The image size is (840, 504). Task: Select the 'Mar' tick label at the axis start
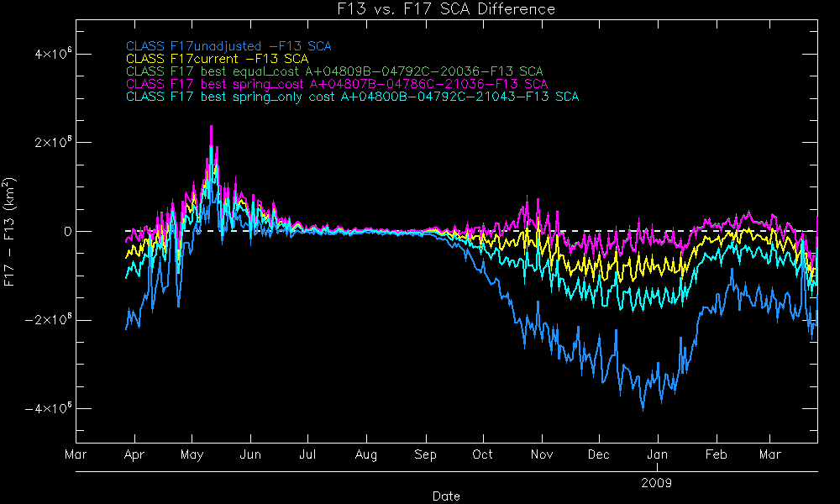click(76, 455)
